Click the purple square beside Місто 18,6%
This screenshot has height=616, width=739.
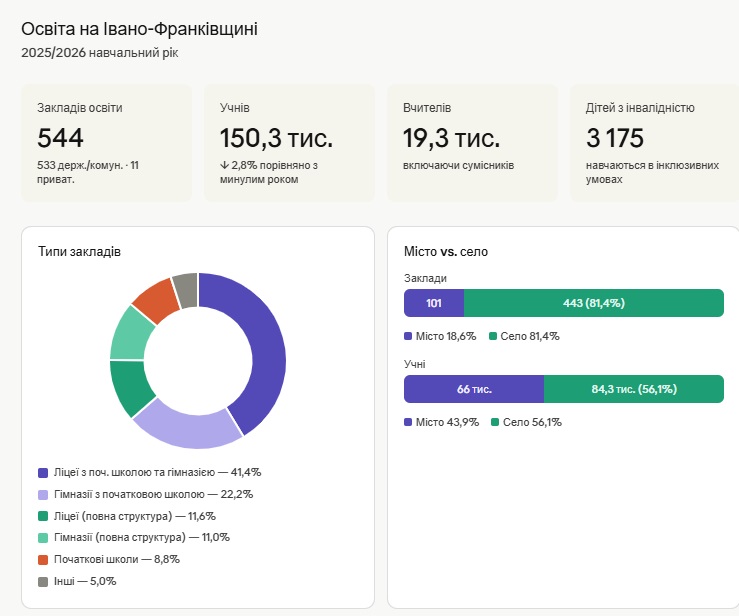point(408,336)
